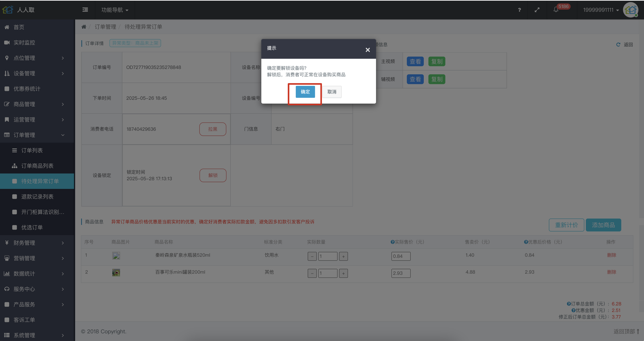The image size is (644, 341).
Task: Click the fullscreen expand arrows icon
Action: click(x=537, y=10)
